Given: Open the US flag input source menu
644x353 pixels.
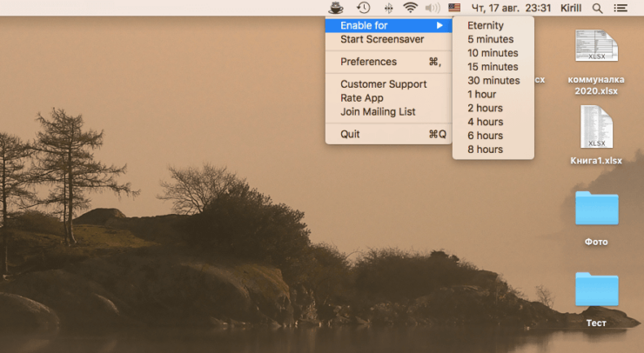Looking at the screenshot, I should pyautogui.click(x=454, y=8).
